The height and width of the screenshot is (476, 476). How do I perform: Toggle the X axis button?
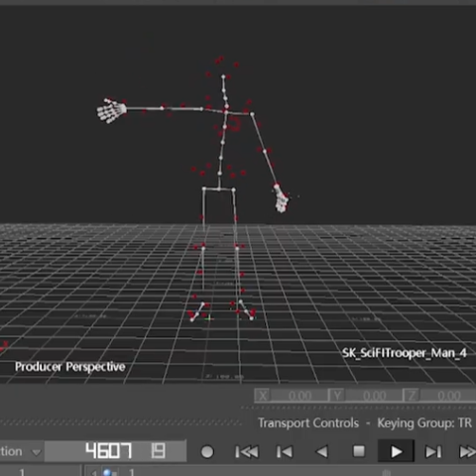263,396
